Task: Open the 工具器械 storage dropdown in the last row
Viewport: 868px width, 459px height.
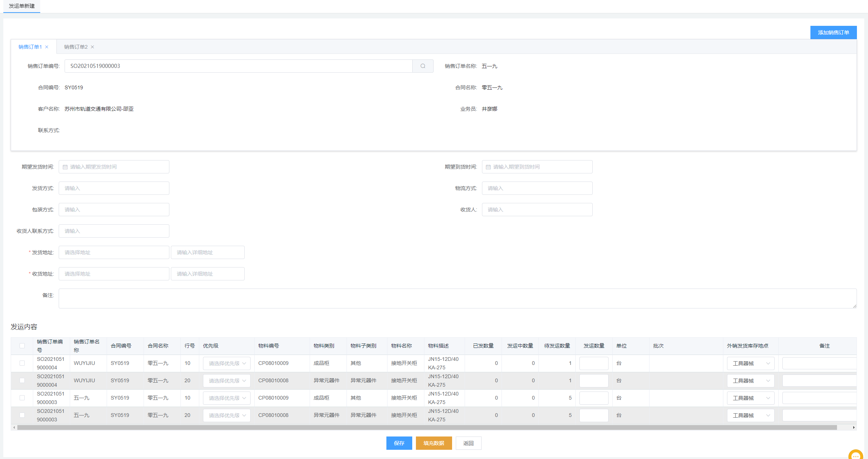Action: 751,415
